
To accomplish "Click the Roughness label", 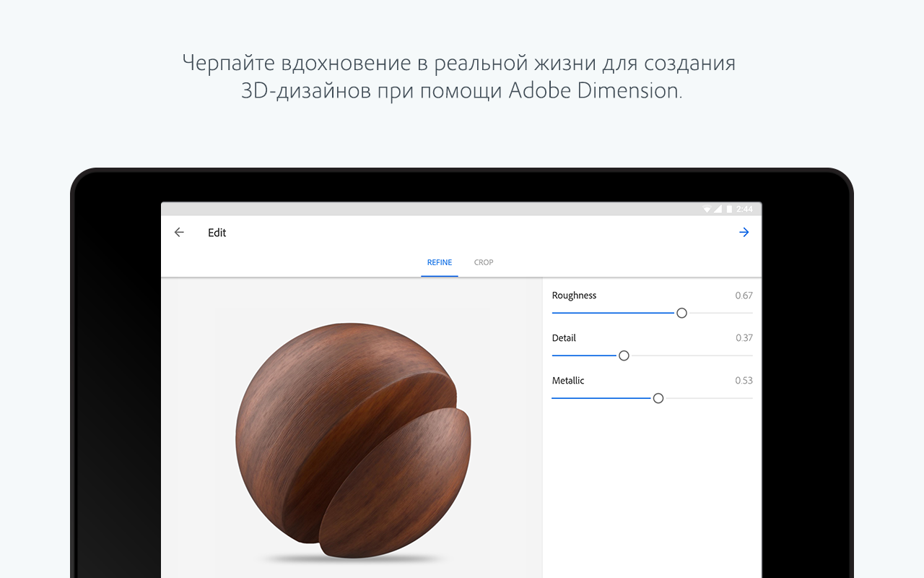I will click(x=574, y=296).
